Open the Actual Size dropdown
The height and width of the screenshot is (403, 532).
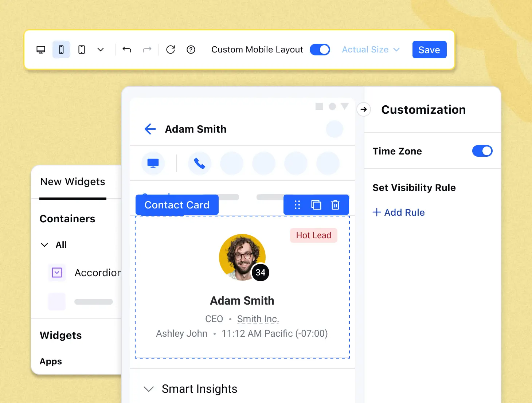point(371,50)
